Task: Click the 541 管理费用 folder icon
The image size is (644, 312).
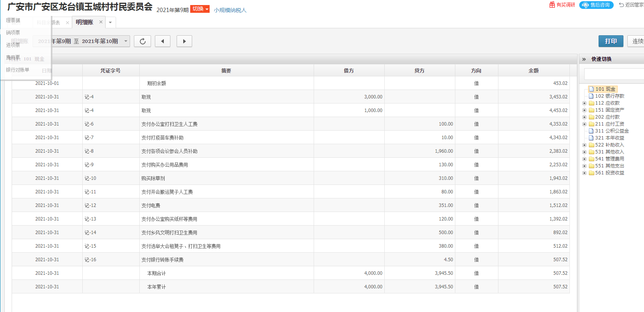Action: coord(592,159)
